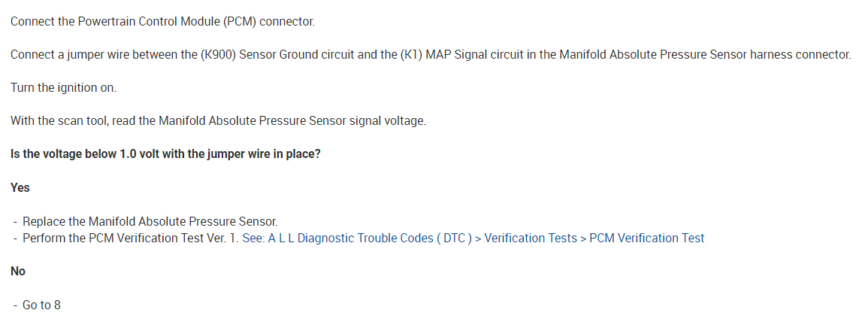Click 'Replace the Manifold Absolute Pressure Sensor' line
This screenshot has width=868, height=316.
click(150, 222)
